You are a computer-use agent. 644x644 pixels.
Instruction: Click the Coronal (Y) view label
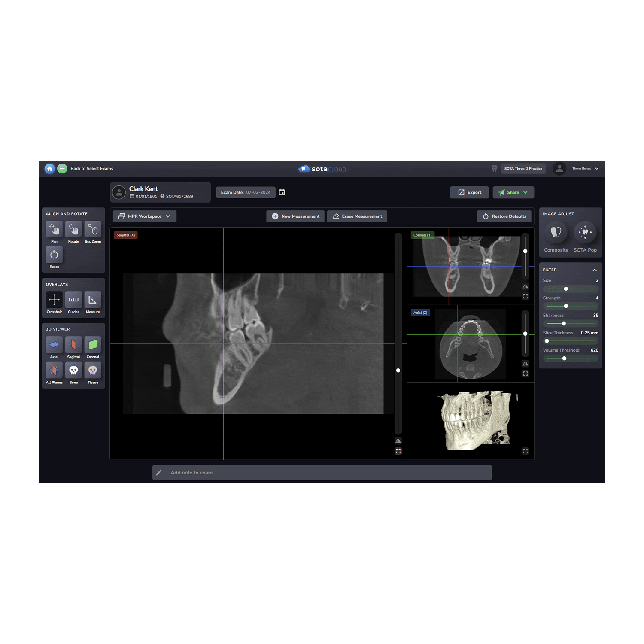point(422,235)
